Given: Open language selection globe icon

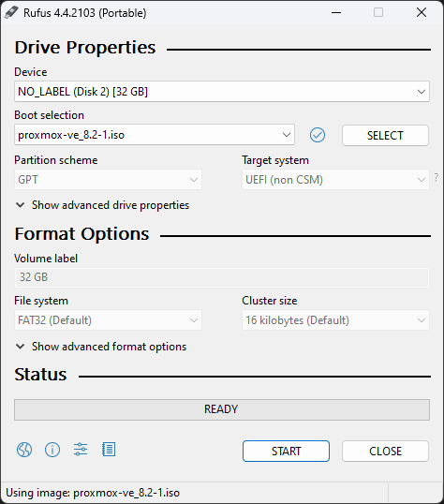Looking at the screenshot, I should pyautogui.click(x=24, y=450).
